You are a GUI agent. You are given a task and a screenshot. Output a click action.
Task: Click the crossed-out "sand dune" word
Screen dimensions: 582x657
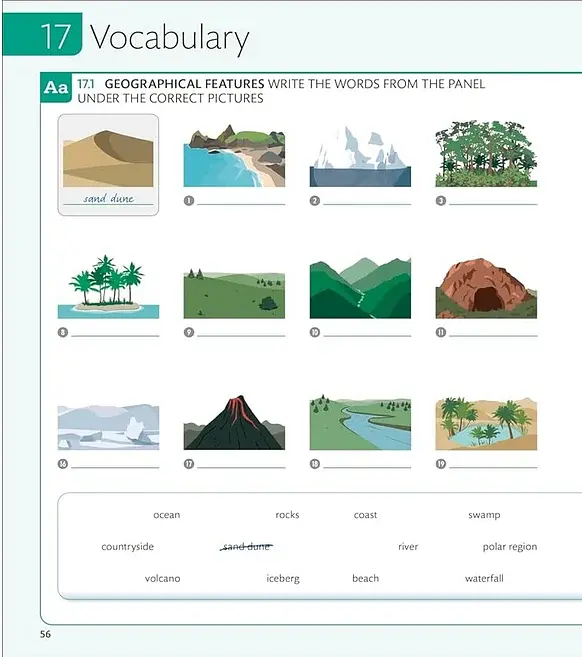(246, 546)
